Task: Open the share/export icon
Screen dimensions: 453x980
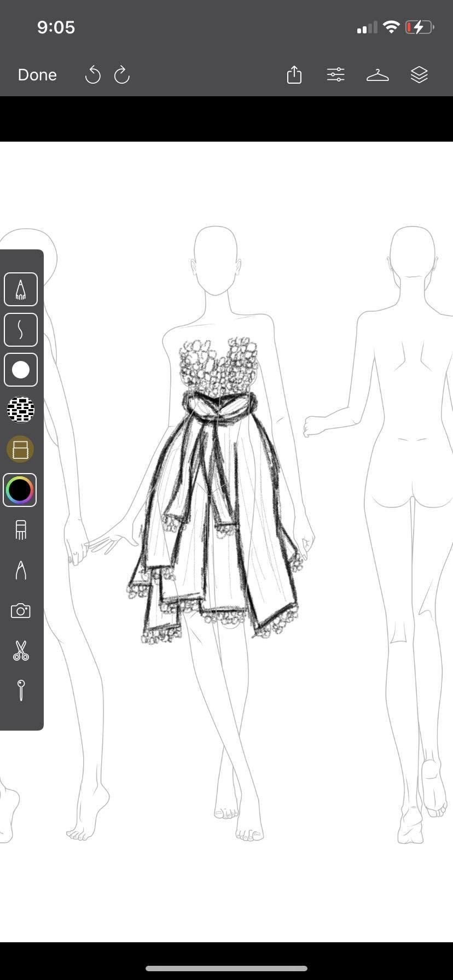Action: click(x=294, y=74)
